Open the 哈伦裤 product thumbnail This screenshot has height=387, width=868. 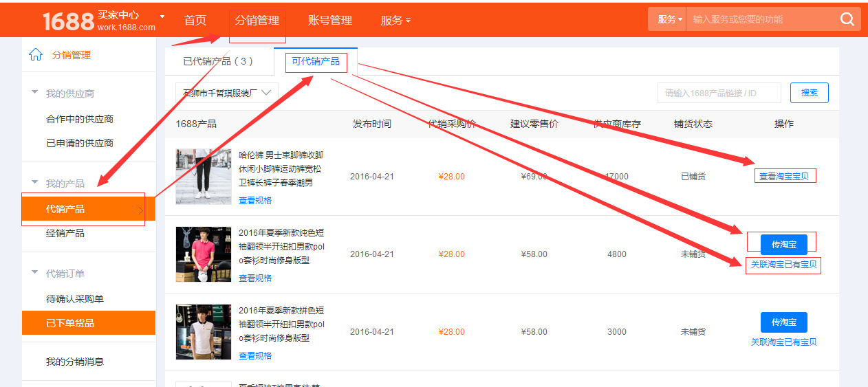point(204,177)
